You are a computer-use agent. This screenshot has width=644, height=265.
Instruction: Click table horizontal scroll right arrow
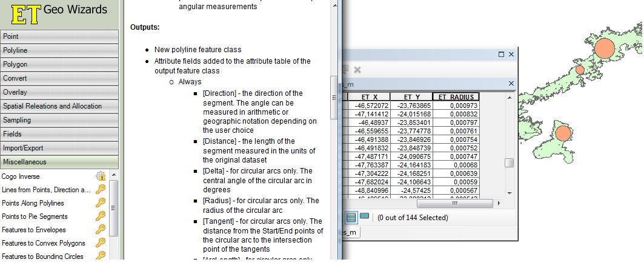point(499,203)
